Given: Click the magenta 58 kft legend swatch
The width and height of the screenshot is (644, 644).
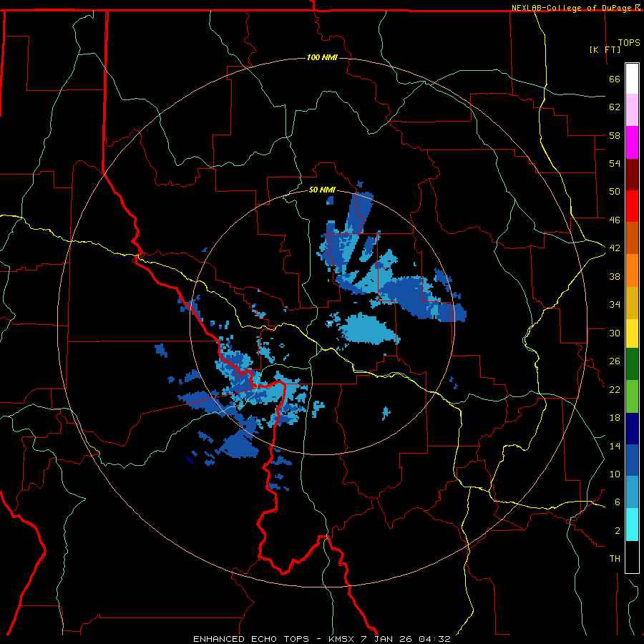Looking at the screenshot, I should click(x=632, y=142).
